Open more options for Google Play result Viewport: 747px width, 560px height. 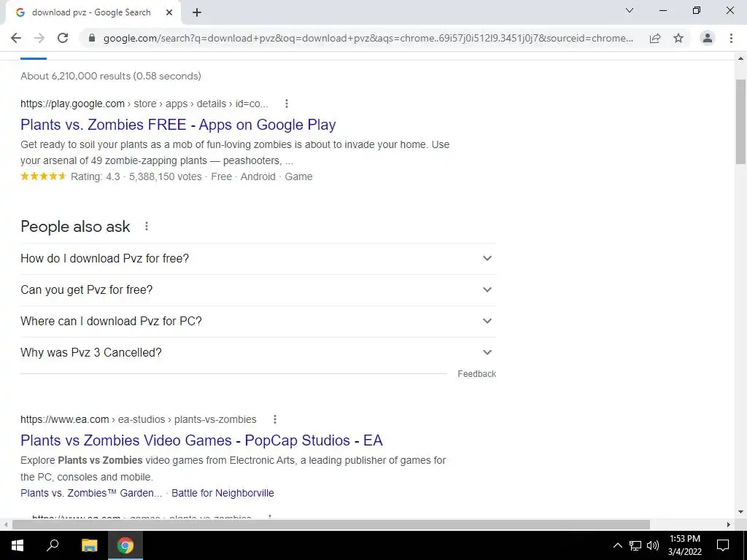(286, 104)
